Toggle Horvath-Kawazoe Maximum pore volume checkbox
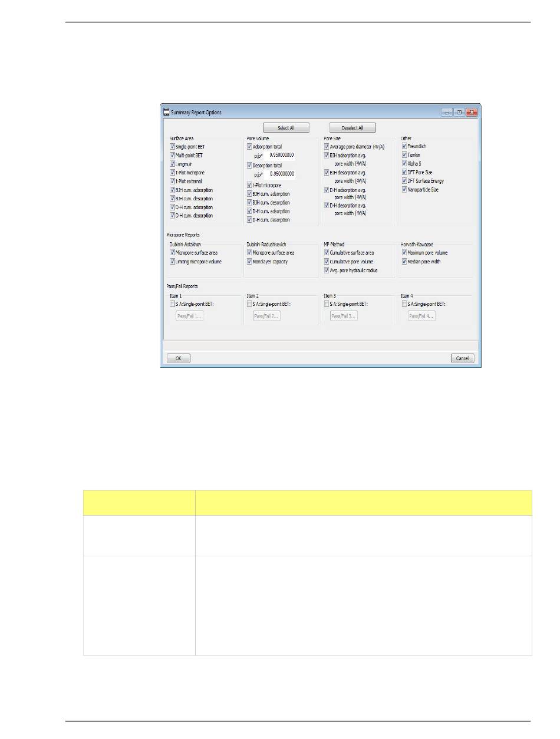Viewport: 560px width, 739px height. (404, 253)
